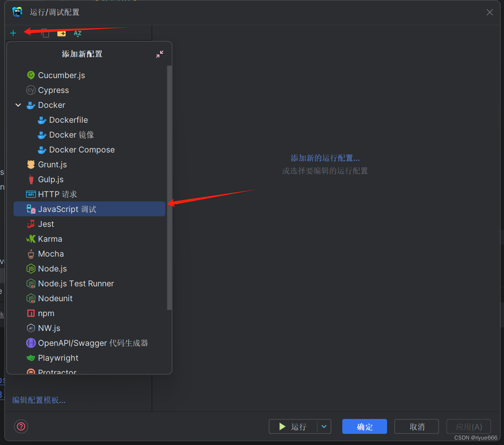Click the Nodeunit icon
Screen dimensions: 504x445
[31, 298]
